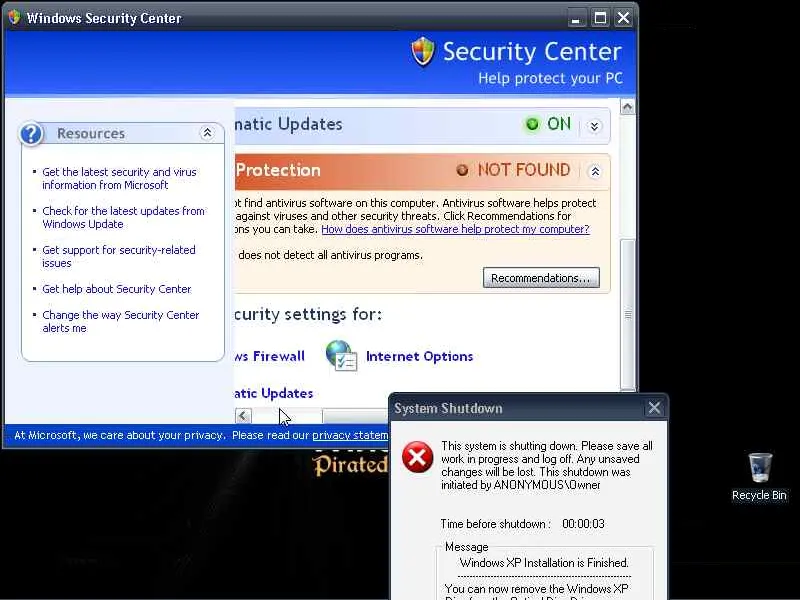800x600 pixels.
Task: Click the Windows Security Center title bar shield icon
Action: (14, 17)
